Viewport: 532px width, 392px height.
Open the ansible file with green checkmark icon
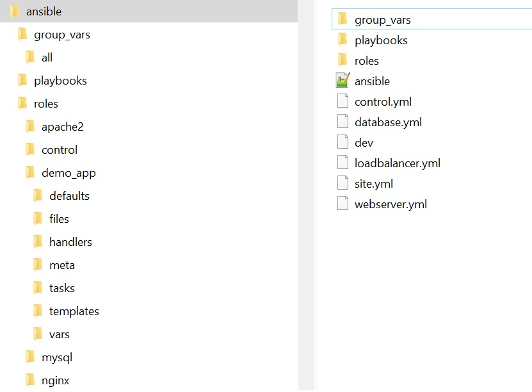(343, 81)
